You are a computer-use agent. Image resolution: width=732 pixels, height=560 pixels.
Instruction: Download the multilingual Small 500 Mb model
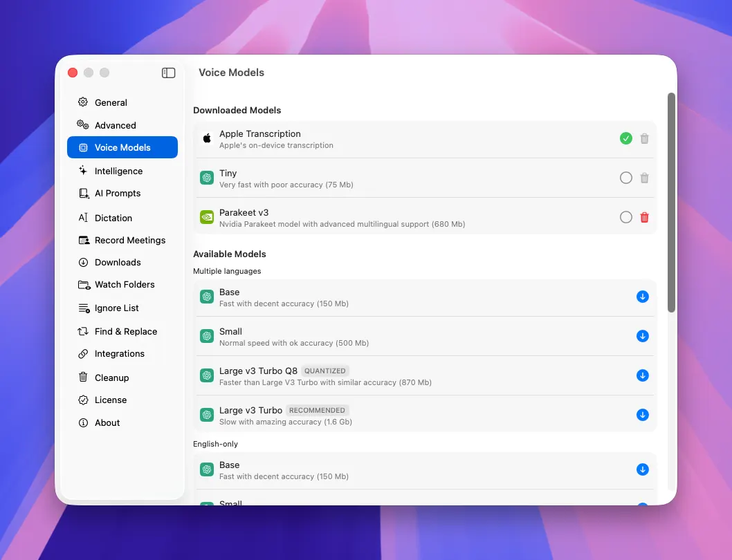[642, 336]
